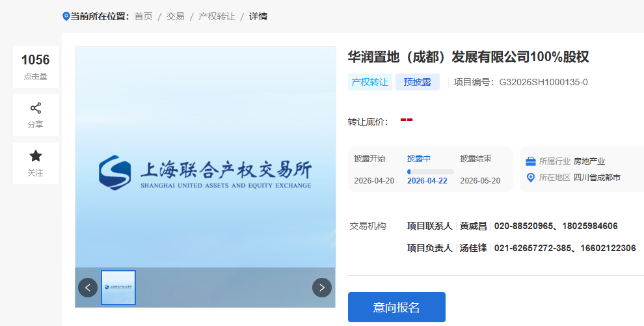
Task: Select the 产权转让 tag
Action: 369,82
